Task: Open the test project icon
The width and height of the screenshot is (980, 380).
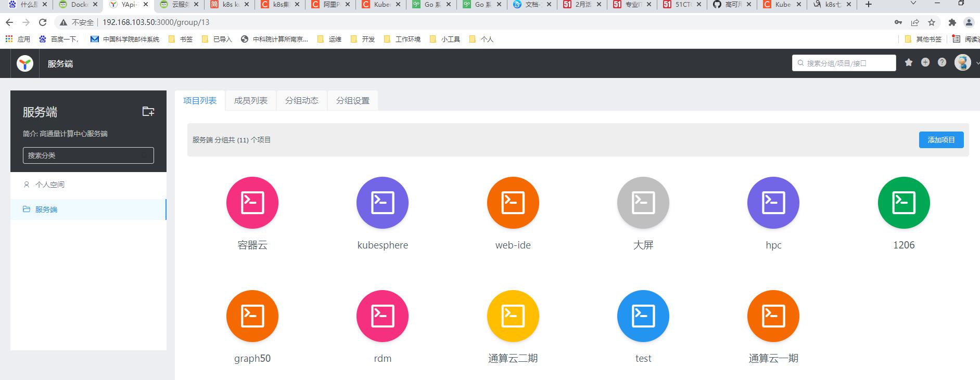Action: point(643,316)
